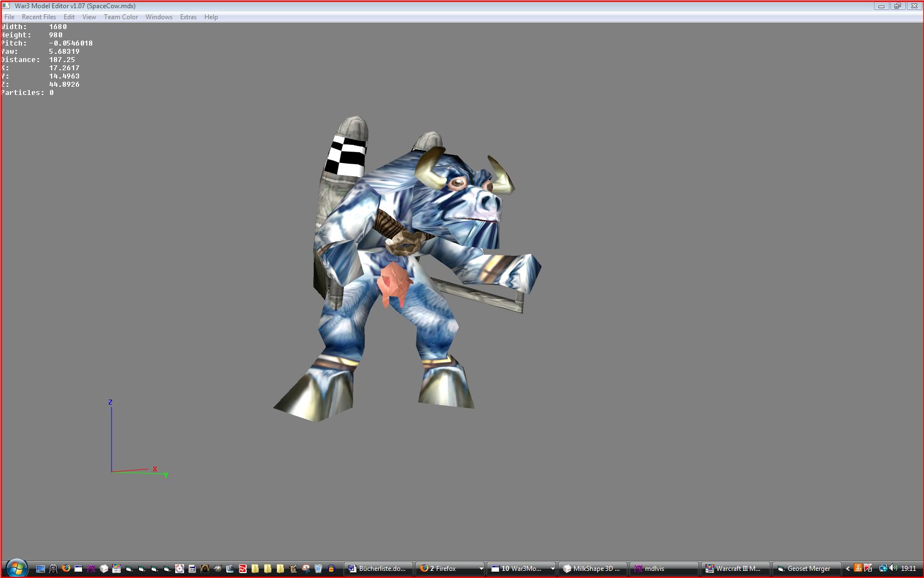Launch GIMP from the quick launch bar
The image size is (924, 578).
point(218,569)
